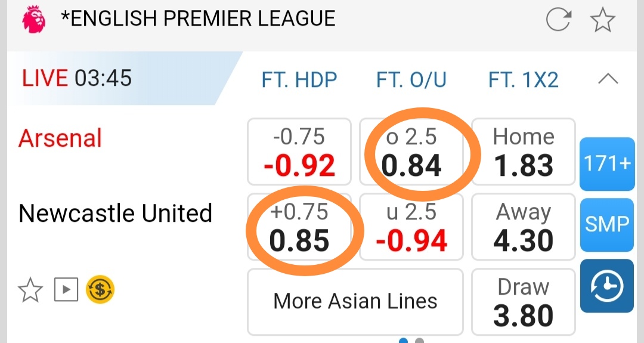Pick under 2.5 goals at -0.94
Screen dimensions: 644x343
point(412,228)
